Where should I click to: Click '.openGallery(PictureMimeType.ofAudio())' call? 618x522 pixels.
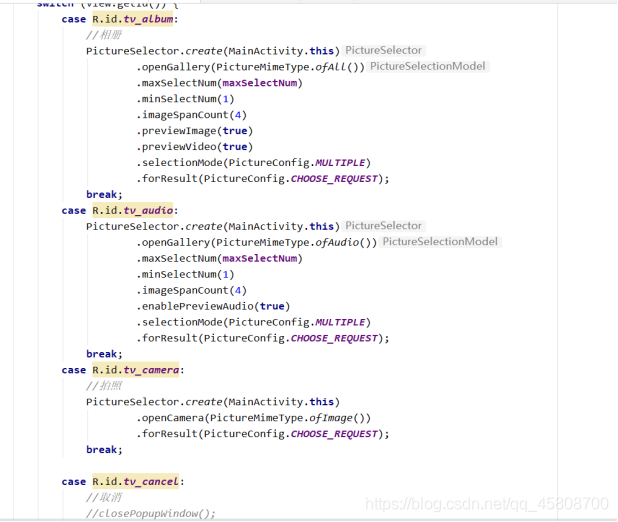tap(257, 242)
